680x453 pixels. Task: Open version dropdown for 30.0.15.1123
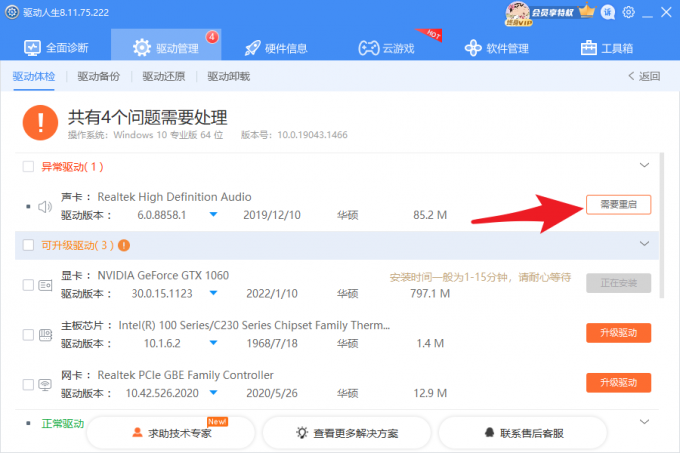(213, 293)
